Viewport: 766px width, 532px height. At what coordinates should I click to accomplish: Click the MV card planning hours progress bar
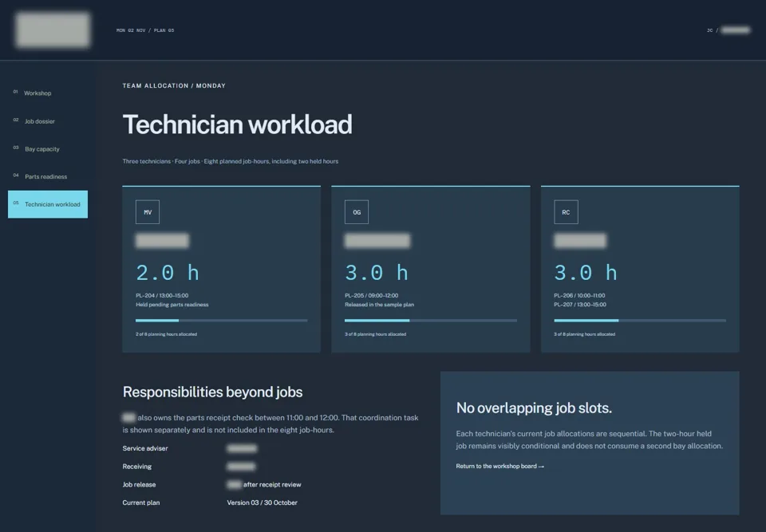[222, 321]
